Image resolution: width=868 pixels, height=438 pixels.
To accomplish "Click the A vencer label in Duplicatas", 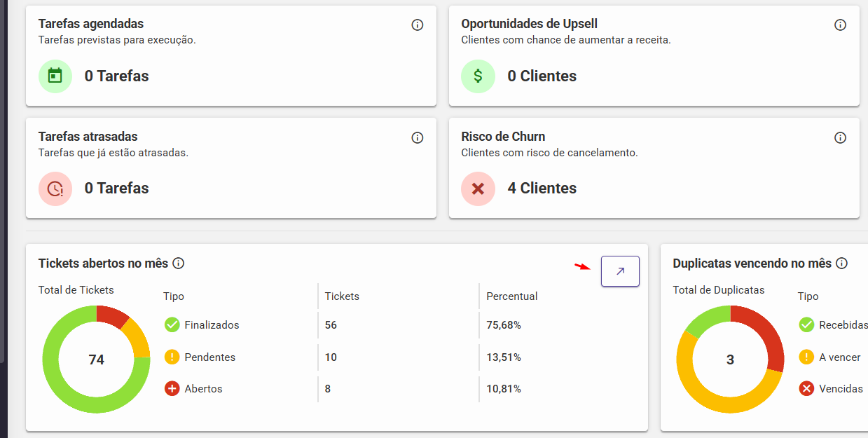I will tap(840, 357).
